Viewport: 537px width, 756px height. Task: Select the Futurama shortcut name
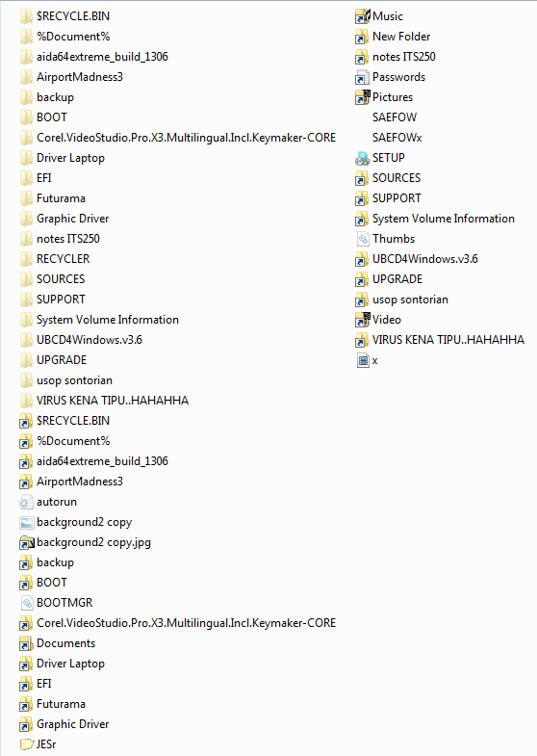(62, 704)
